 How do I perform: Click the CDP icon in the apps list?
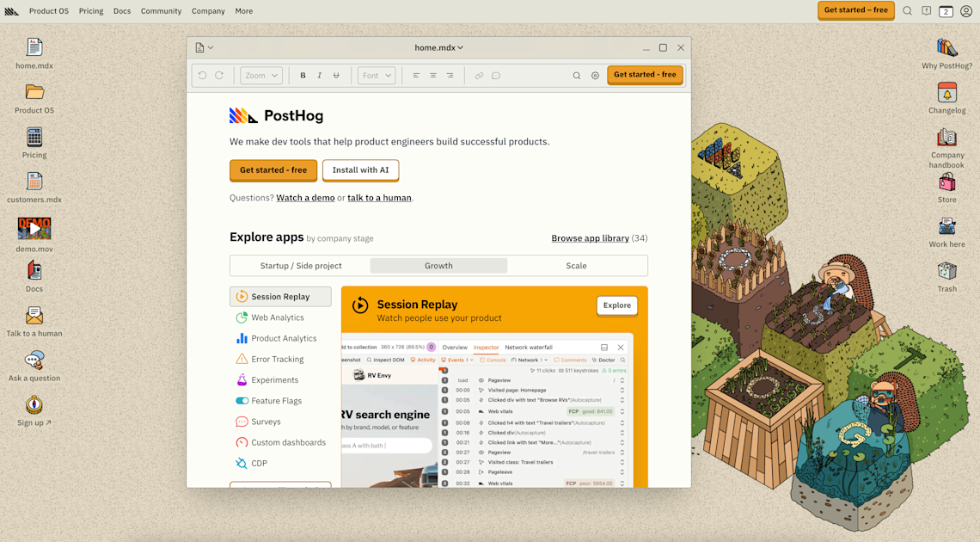click(242, 463)
